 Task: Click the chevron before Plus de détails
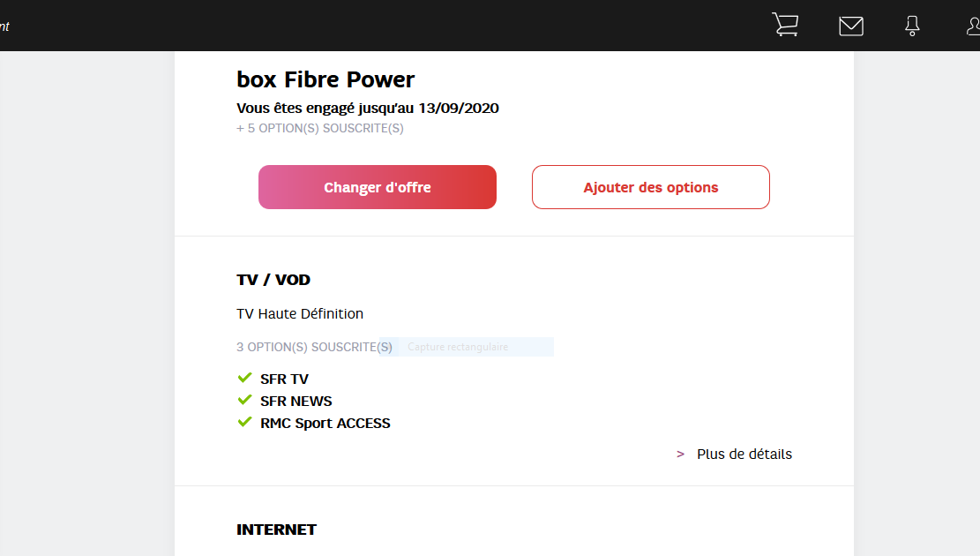[x=680, y=455]
